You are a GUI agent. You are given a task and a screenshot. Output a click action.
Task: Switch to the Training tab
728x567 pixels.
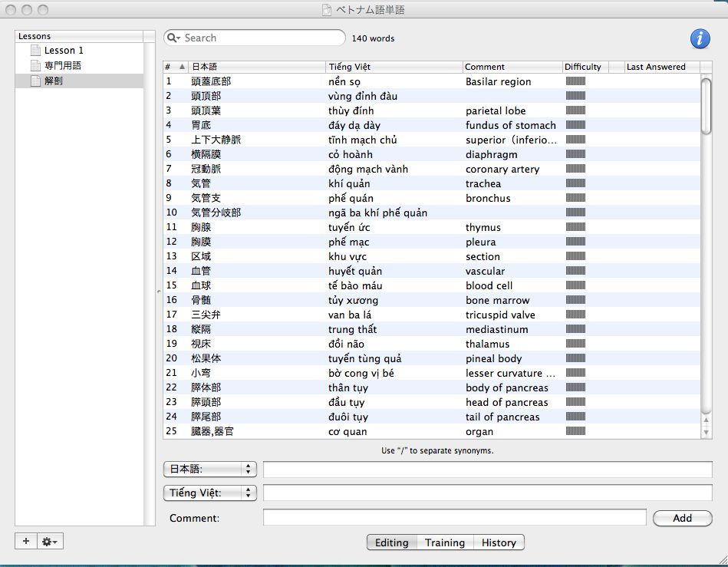tap(445, 542)
